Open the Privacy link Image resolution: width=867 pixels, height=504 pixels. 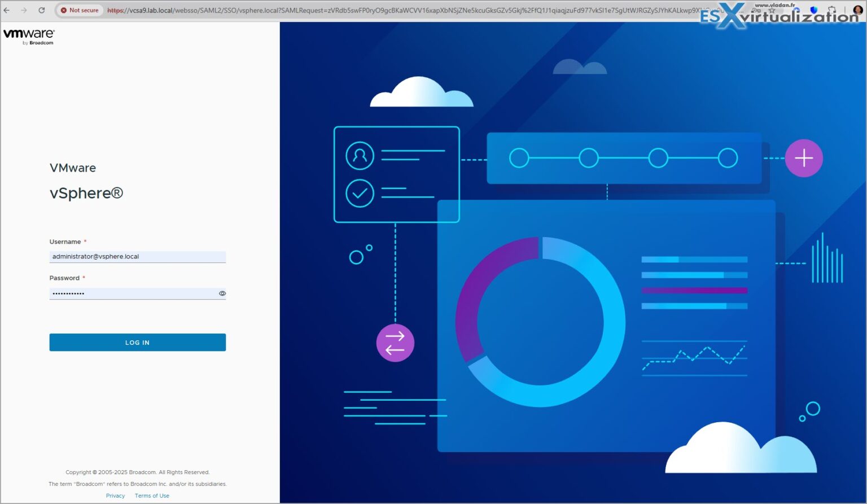click(115, 496)
